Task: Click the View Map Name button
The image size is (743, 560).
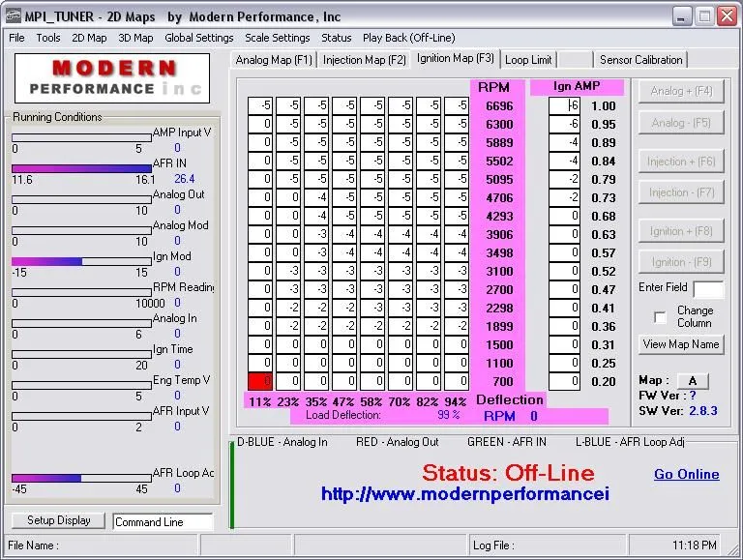Action: (x=681, y=344)
